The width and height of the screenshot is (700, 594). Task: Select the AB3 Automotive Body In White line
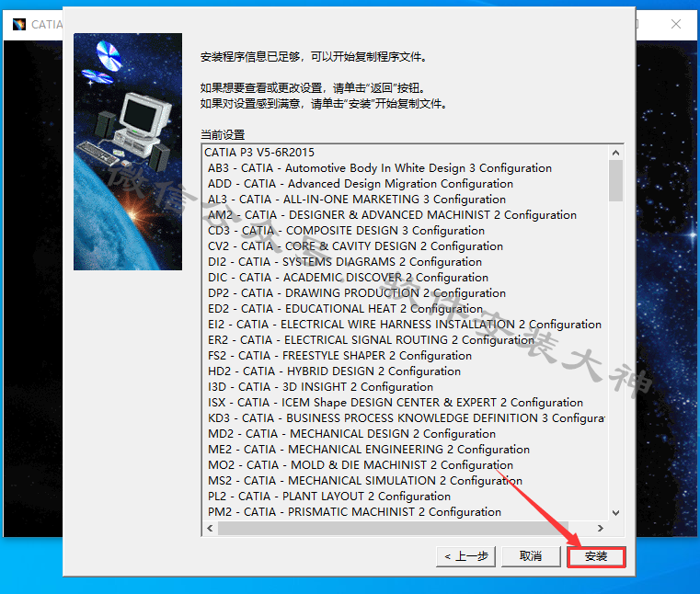tap(380, 168)
